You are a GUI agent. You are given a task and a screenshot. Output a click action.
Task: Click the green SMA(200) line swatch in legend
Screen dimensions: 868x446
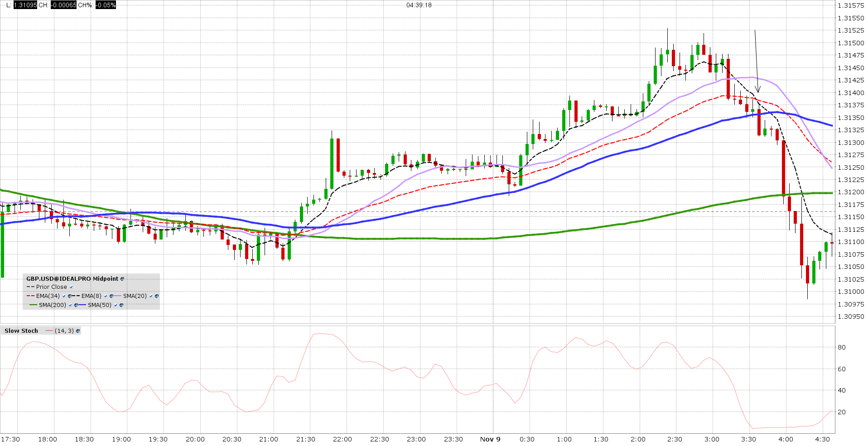click(x=33, y=305)
